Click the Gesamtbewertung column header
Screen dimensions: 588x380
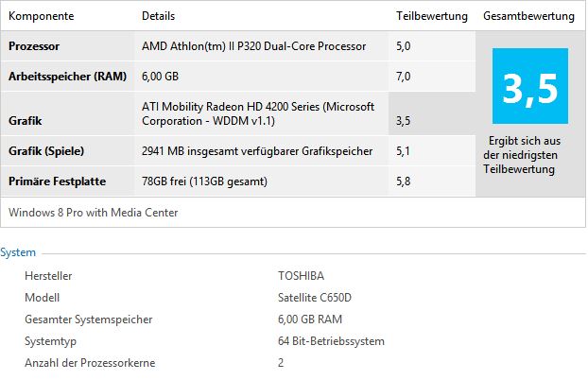(x=528, y=16)
